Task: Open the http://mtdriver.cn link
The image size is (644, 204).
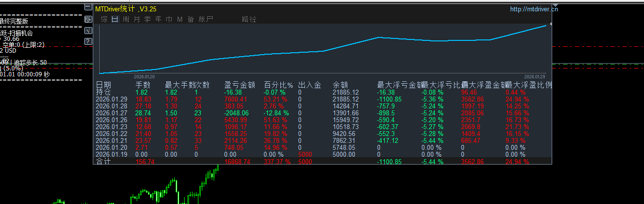Action: click(x=534, y=8)
